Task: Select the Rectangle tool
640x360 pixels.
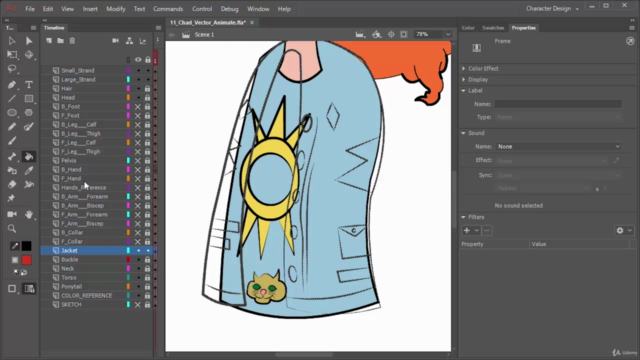Action: (29, 99)
